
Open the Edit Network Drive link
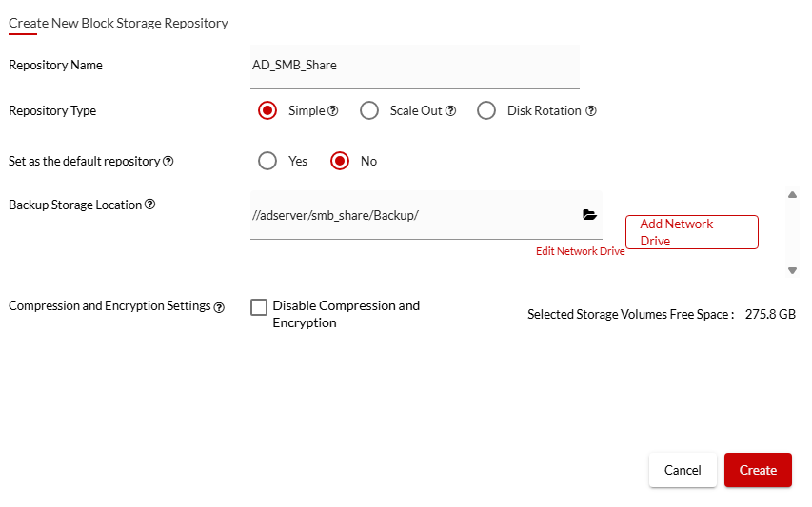pyautogui.click(x=580, y=251)
